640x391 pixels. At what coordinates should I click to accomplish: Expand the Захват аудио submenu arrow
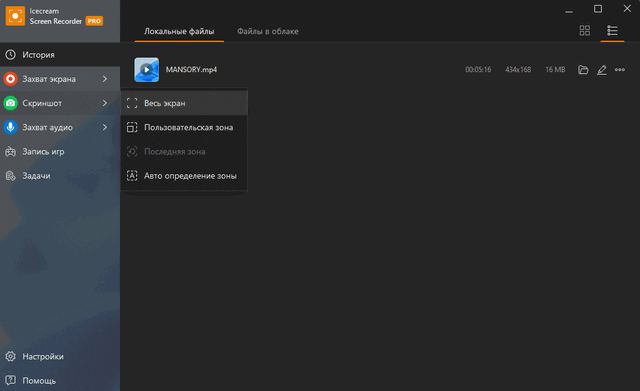[105, 127]
